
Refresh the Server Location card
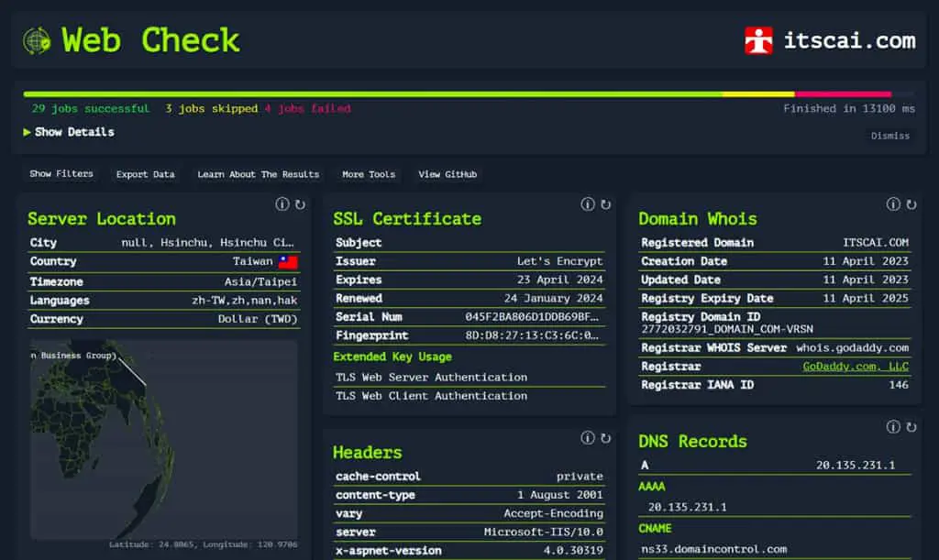[300, 204]
